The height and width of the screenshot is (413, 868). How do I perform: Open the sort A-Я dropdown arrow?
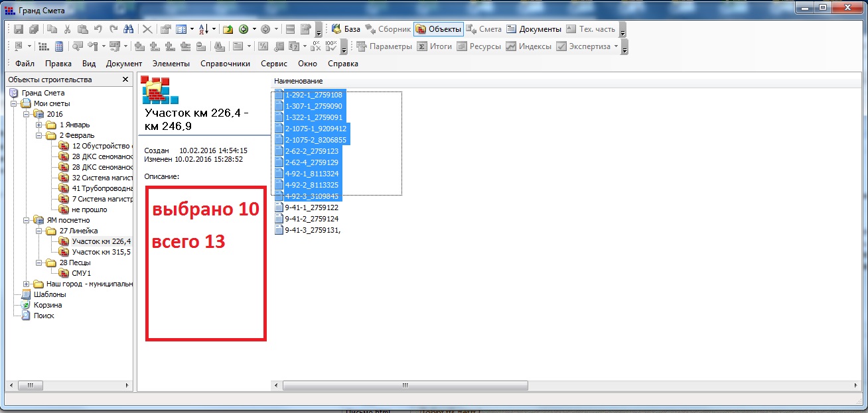(x=214, y=29)
